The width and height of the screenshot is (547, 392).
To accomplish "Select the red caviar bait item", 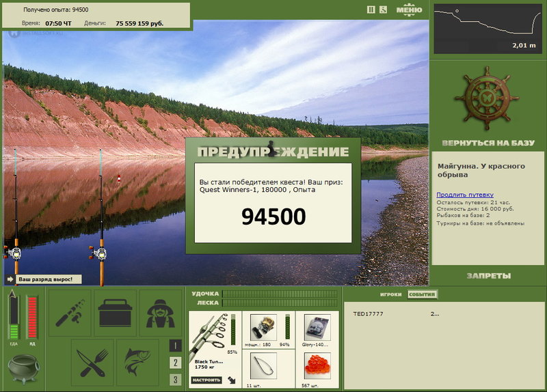I will click(x=317, y=366).
